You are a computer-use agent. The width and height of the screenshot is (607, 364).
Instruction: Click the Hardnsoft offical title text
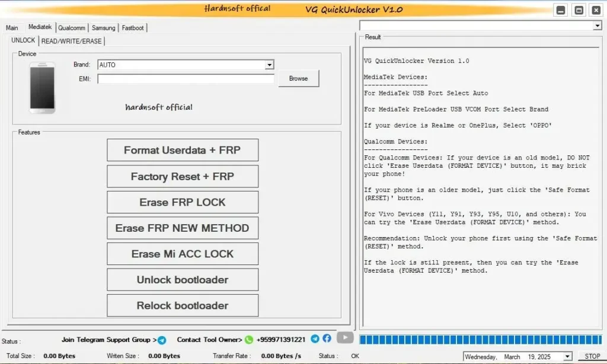[x=237, y=8]
